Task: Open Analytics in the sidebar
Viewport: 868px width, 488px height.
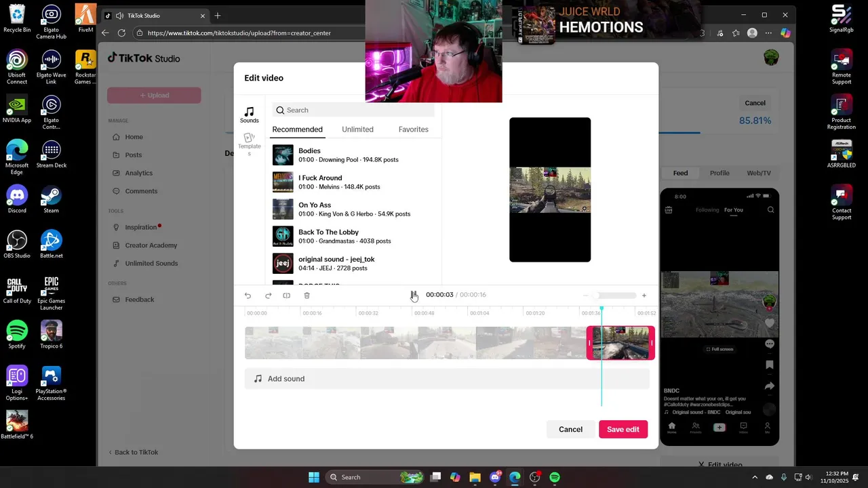Action: (x=138, y=173)
